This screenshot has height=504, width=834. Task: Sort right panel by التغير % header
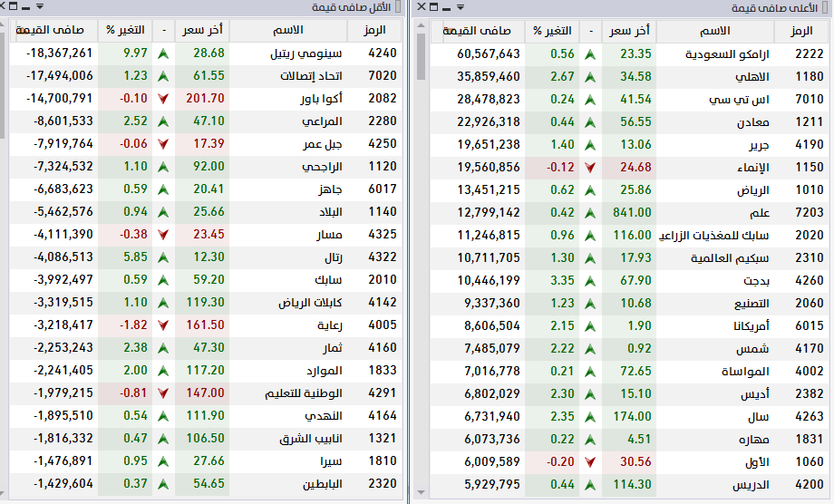tap(552, 31)
